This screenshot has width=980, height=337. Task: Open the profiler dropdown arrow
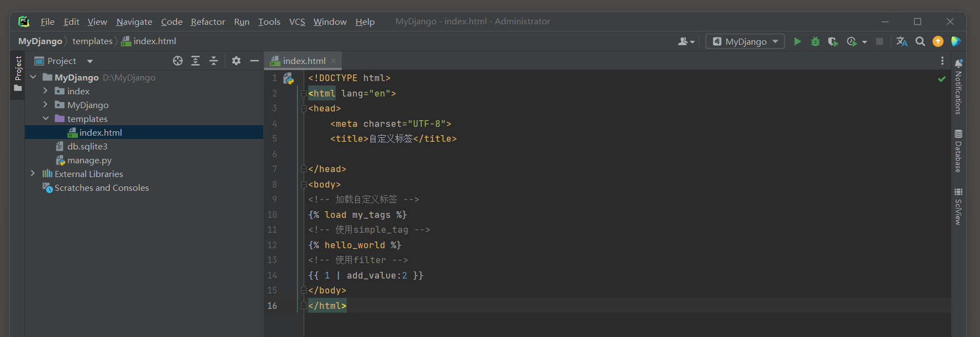coord(865,42)
